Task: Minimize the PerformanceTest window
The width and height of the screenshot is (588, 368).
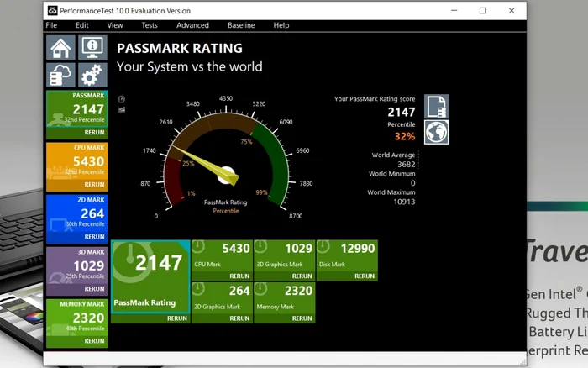Action: pos(454,11)
